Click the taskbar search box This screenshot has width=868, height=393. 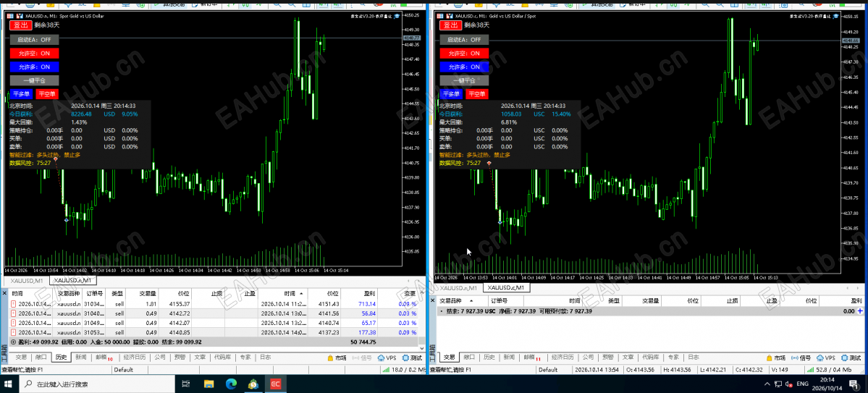click(97, 384)
